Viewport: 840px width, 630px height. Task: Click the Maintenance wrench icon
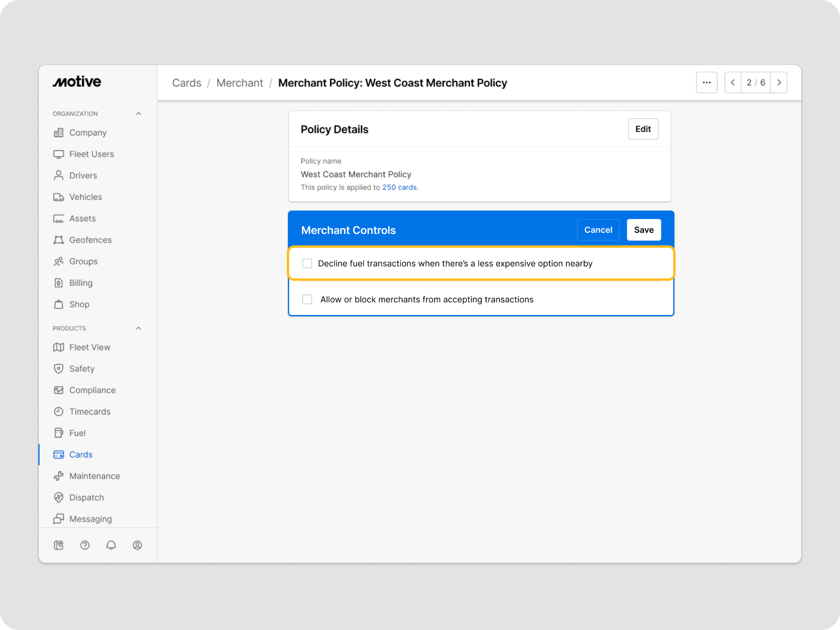pyautogui.click(x=59, y=476)
